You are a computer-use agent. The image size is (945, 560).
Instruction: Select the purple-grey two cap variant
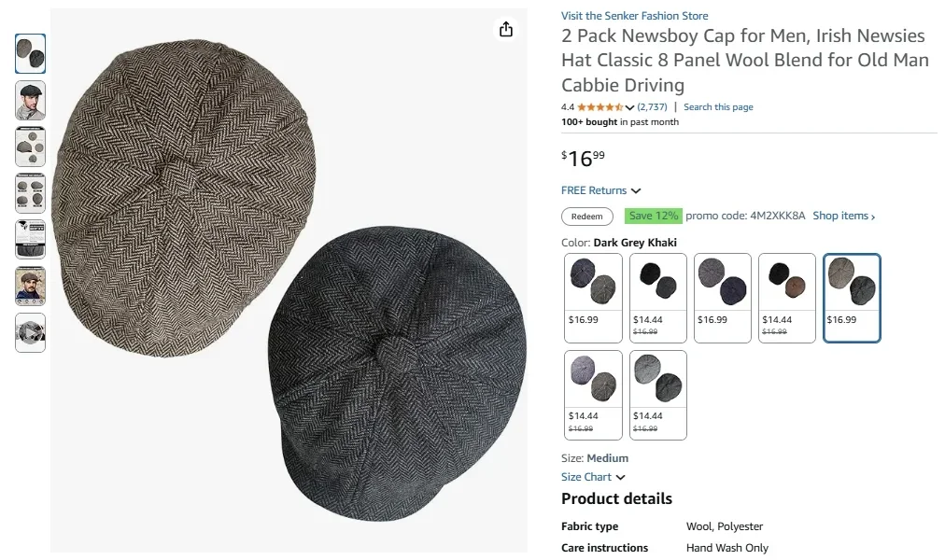(592, 394)
